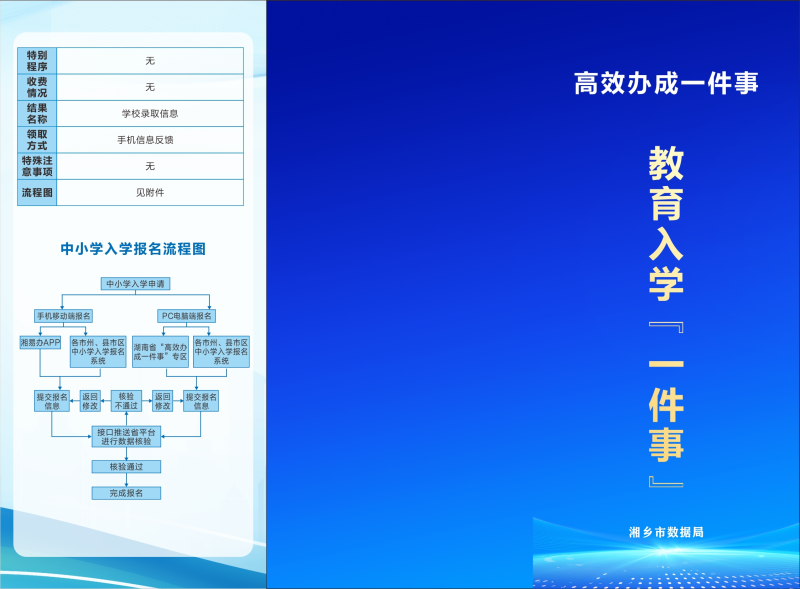Select the 学校录取信息 table cell
The width and height of the screenshot is (800, 589).
[150, 114]
